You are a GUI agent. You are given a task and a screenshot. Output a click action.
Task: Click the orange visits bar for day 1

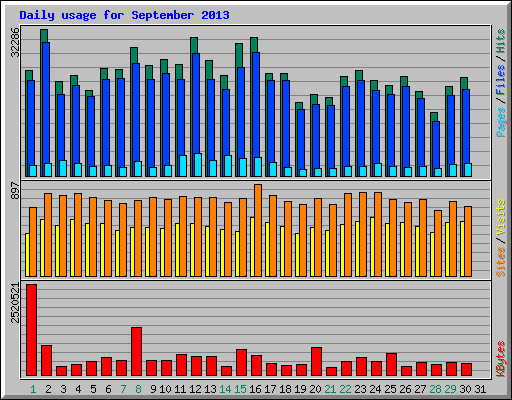coord(33,242)
